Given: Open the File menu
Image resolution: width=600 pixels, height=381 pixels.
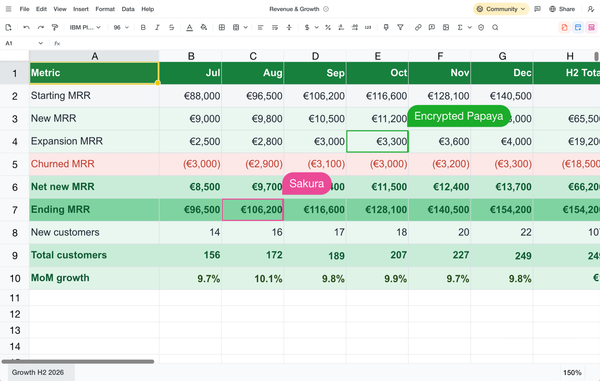Looking at the screenshot, I should click(x=24, y=9).
